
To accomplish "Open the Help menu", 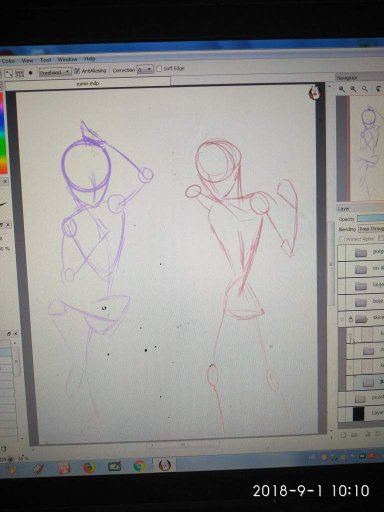I will click(x=89, y=59).
